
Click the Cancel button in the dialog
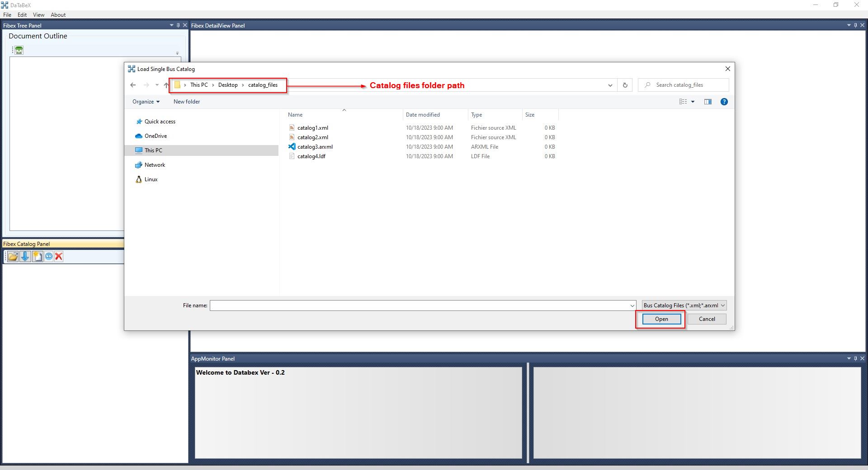(707, 319)
